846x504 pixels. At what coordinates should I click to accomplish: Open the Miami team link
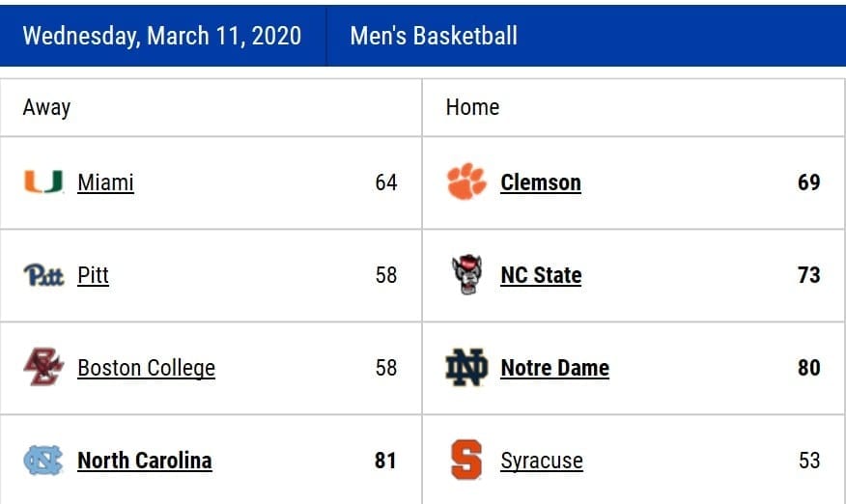click(x=106, y=182)
